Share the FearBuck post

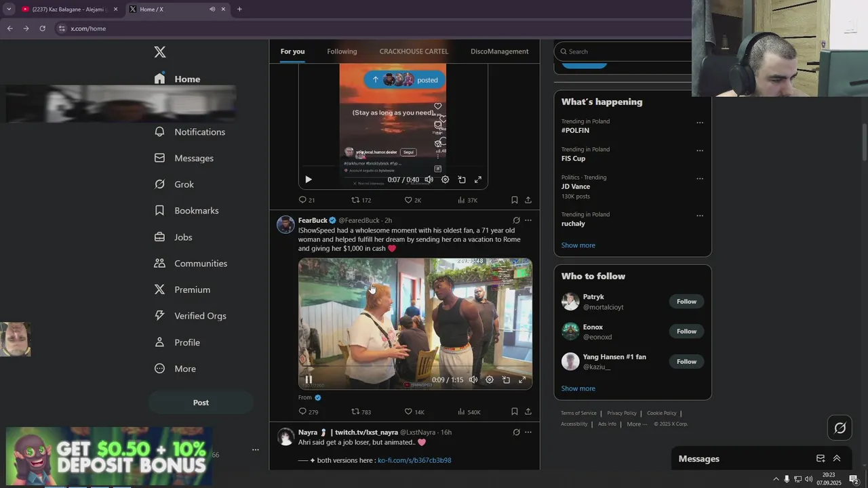click(x=528, y=411)
